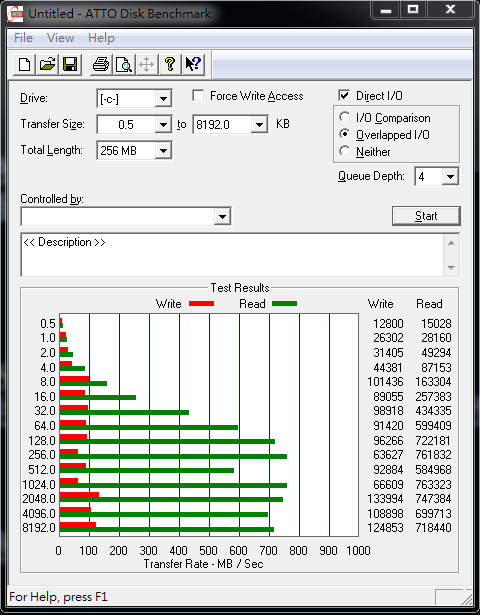The height and width of the screenshot is (615, 480).
Task: Open a saved benchmark file icon
Action: click(47, 64)
